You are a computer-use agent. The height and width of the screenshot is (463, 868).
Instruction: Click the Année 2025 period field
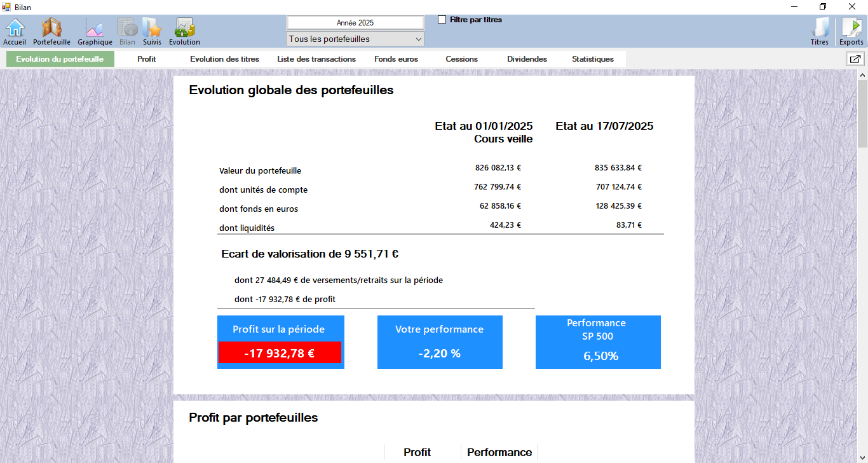point(355,23)
